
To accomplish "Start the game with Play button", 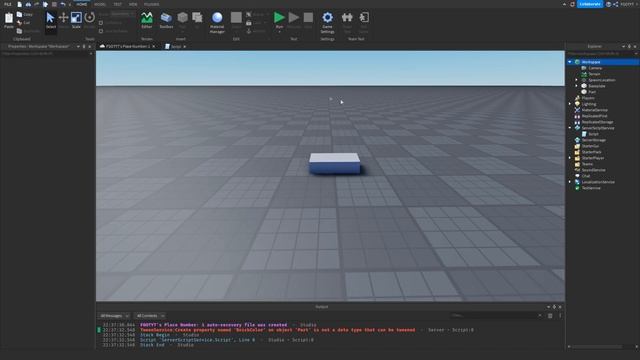I will pyautogui.click(x=279, y=18).
